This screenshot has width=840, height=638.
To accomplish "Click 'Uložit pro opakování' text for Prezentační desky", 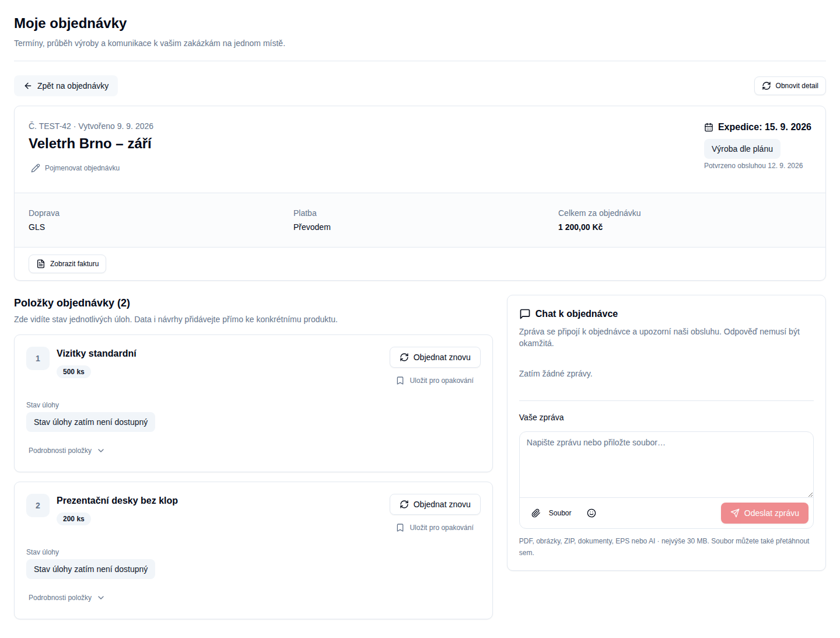I will pos(442,528).
